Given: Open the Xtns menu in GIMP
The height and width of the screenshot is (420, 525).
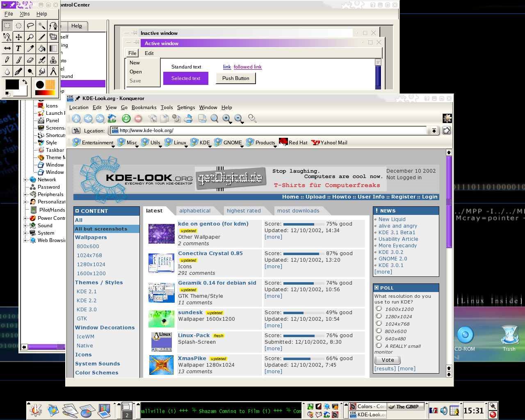Looking at the screenshot, I should 25,14.
